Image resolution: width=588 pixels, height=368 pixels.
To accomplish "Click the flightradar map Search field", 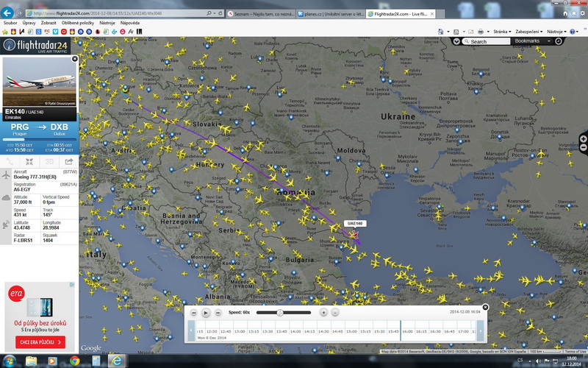I will (x=486, y=41).
